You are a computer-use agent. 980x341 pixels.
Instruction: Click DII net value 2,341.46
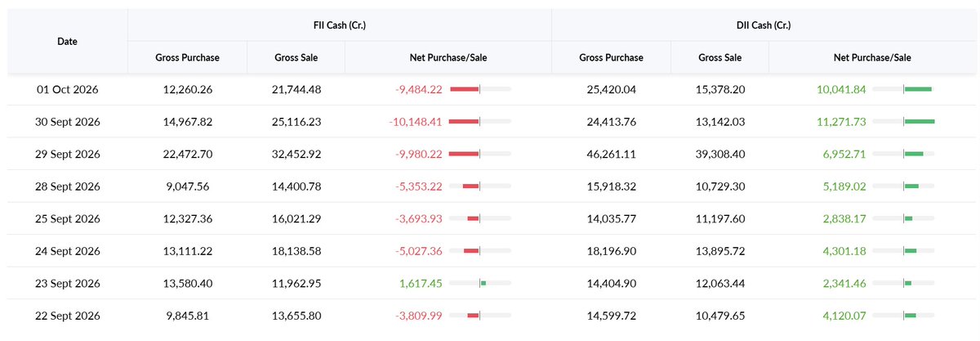(844, 284)
